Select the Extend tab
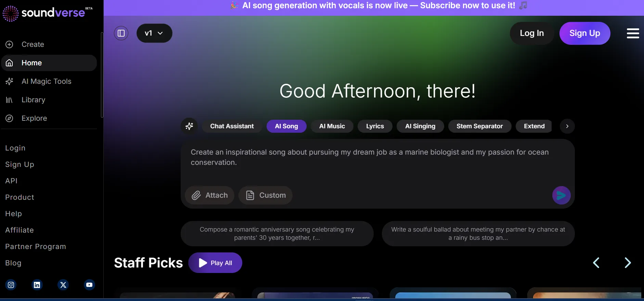644x301 pixels. pos(534,126)
